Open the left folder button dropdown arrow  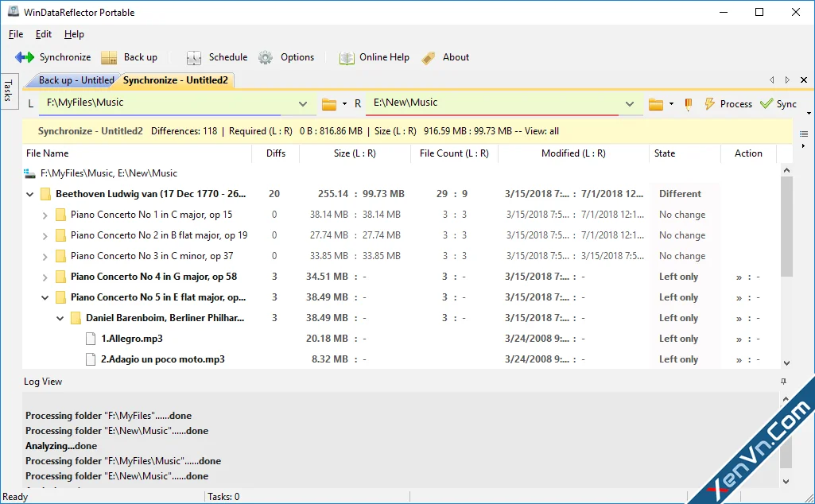(x=344, y=104)
